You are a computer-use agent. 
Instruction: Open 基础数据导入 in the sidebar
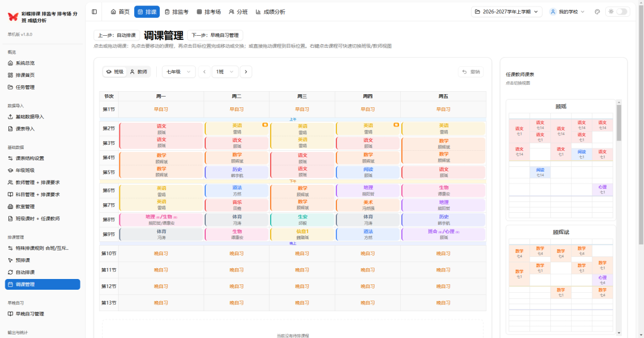[x=43, y=117]
